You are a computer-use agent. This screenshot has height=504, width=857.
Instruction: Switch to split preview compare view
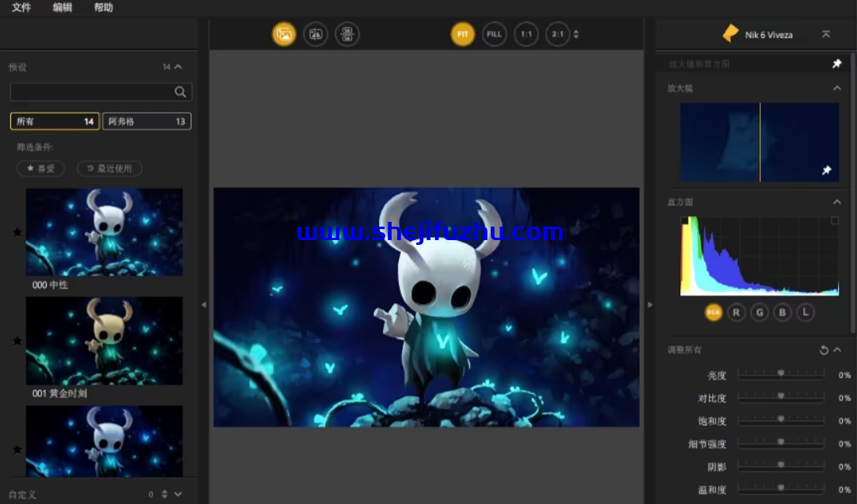316,34
